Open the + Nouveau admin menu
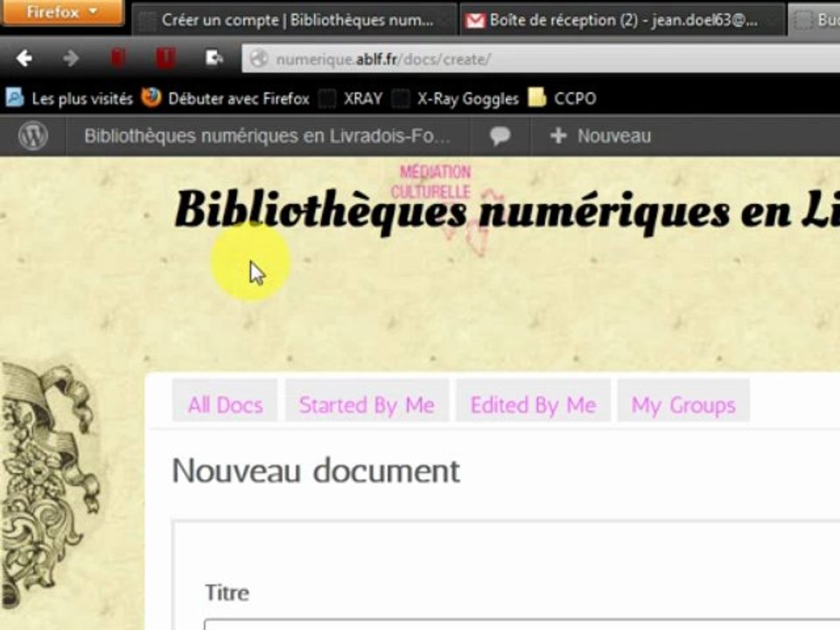 (x=600, y=136)
